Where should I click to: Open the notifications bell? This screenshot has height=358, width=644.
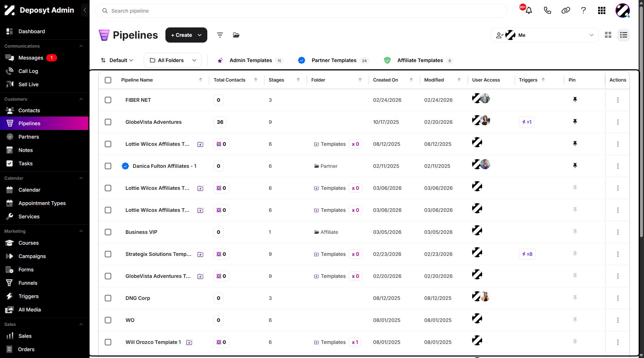point(528,10)
